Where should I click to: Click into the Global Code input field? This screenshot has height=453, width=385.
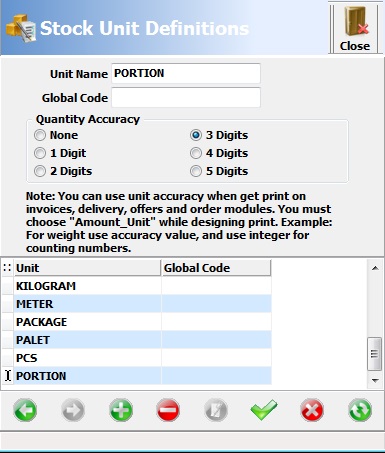click(186, 98)
